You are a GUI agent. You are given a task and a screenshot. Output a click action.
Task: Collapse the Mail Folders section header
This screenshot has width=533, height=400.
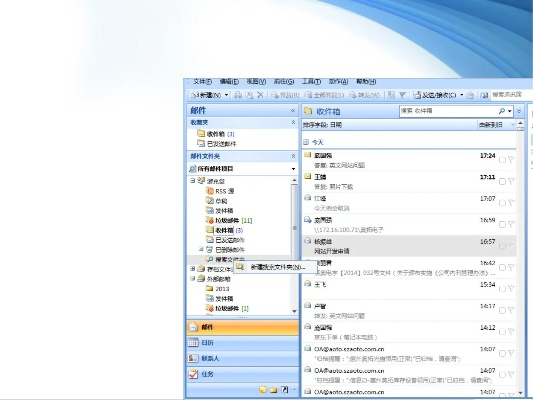293,156
